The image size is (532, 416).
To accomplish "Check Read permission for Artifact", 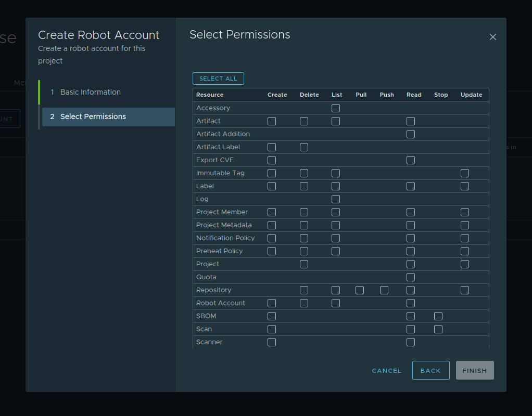I will coord(411,121).
